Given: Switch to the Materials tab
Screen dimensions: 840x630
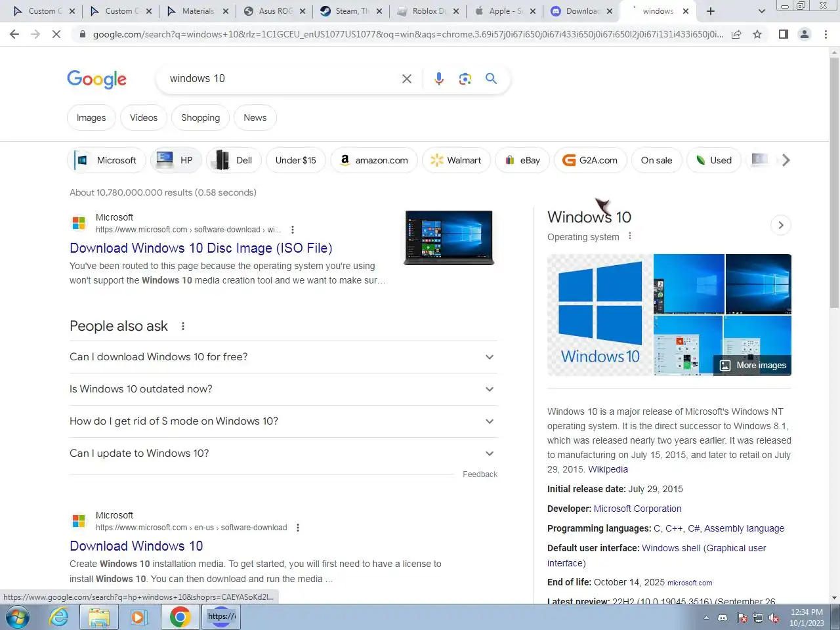Looking at the screenshot, I should [x=198, y=11].
